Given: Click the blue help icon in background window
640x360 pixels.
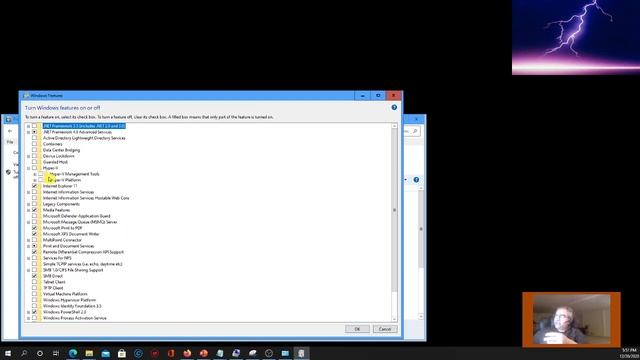Looking at the screenshot, I should pyautogui.click(x=416, y=180).
